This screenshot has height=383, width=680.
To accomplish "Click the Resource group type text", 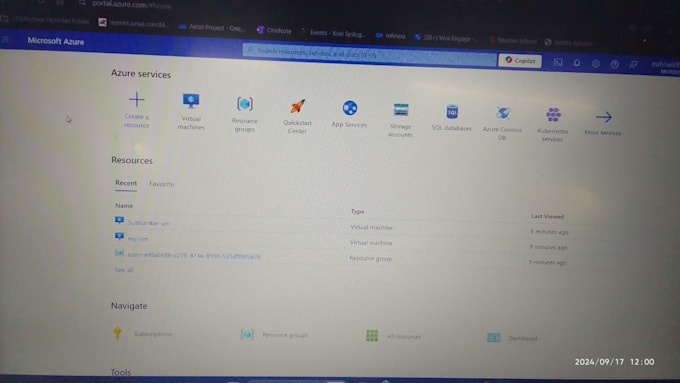I will coord(371,258).
